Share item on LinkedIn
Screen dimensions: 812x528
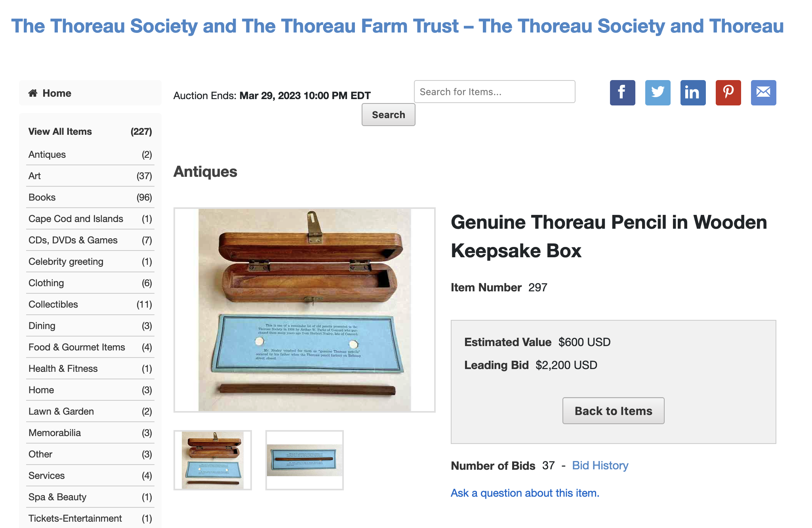pyautogui.click(x=693, y=93)
